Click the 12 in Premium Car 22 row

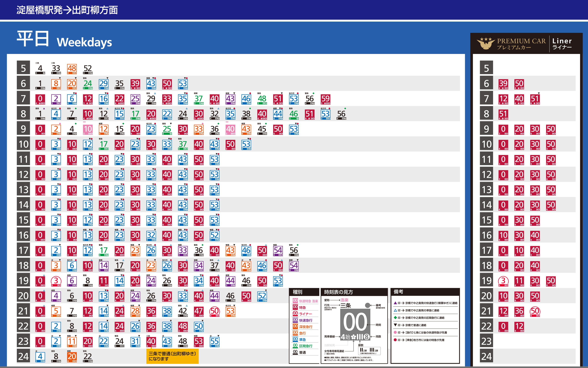pos(519,327)
